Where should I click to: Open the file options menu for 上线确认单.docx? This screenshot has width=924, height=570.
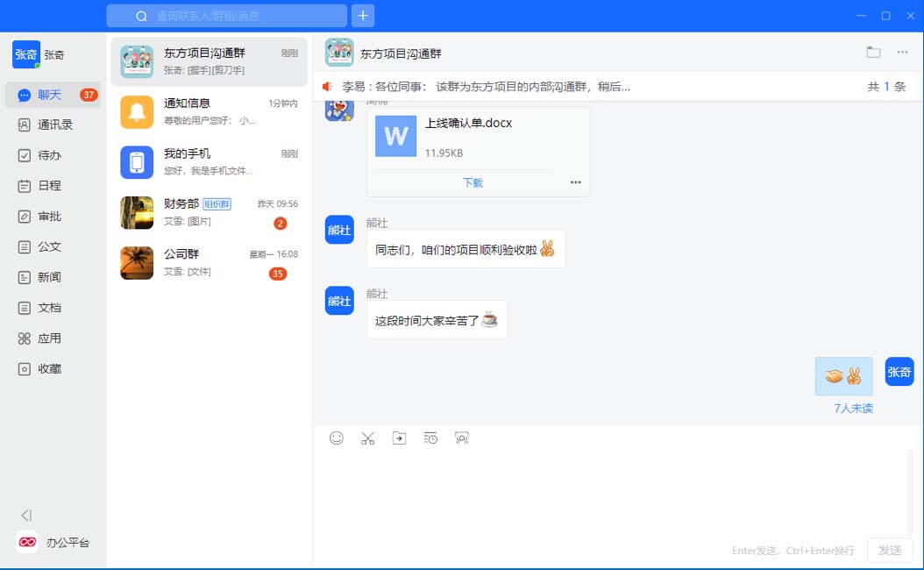575,182
